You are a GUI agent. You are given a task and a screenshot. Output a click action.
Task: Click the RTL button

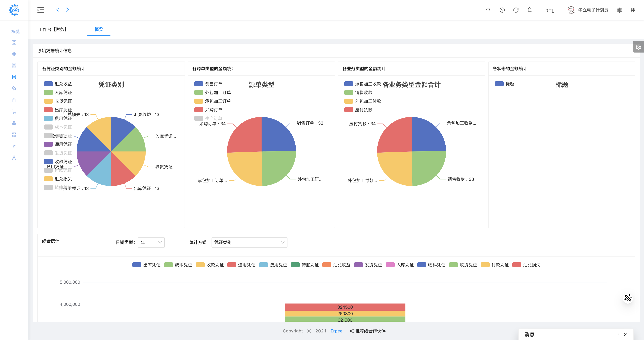coord(550,11)
